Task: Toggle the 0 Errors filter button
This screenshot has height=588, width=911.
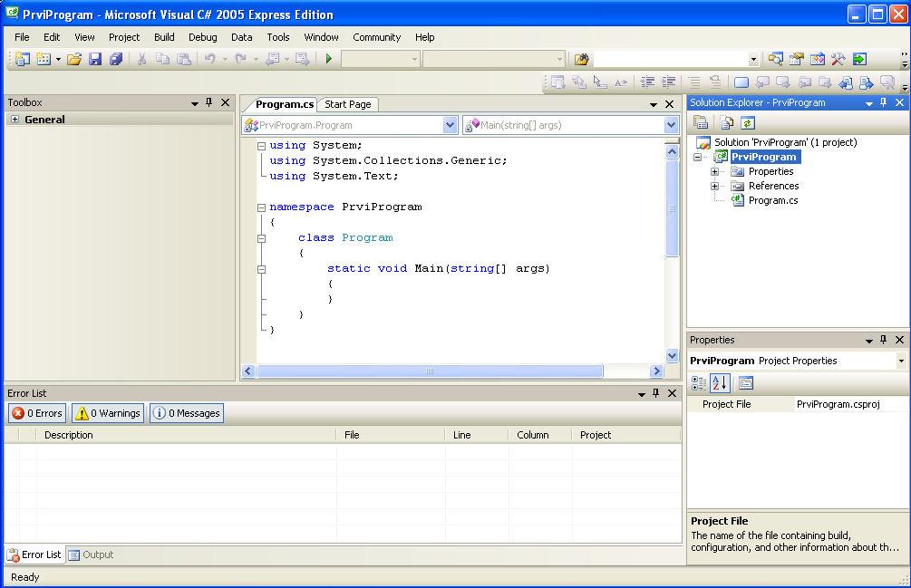Action: 37,413
